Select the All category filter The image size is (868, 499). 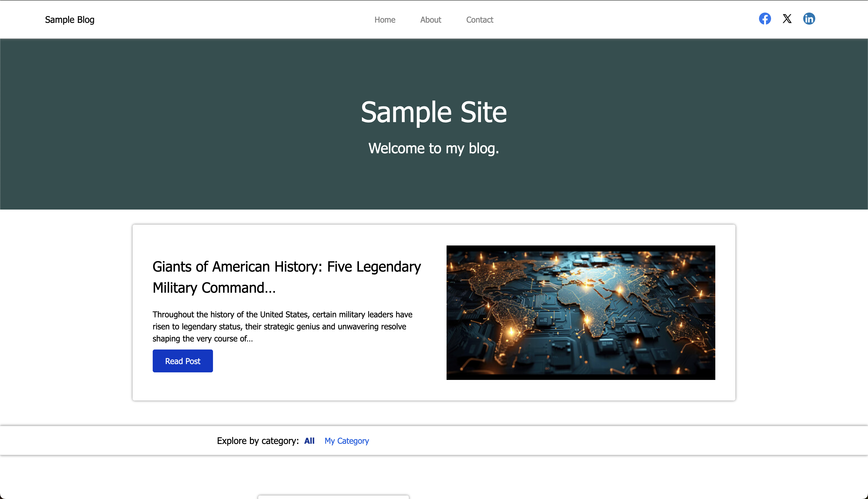point(309,441)
